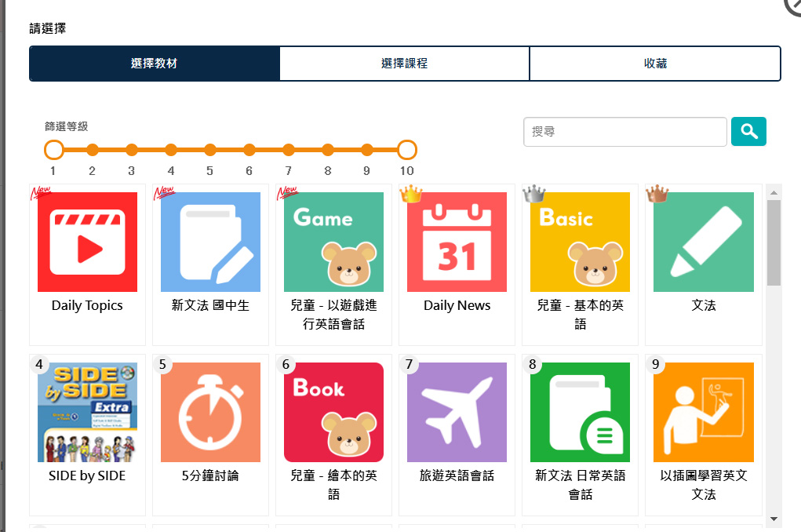801x532 pixels.
Task: Click the level 10 slider handle
Action: pos(406,150)
